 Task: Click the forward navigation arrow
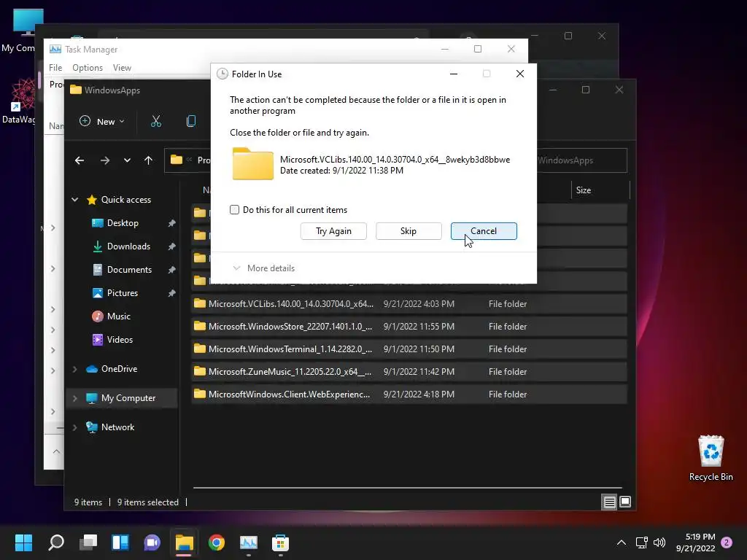click(105, 160)
